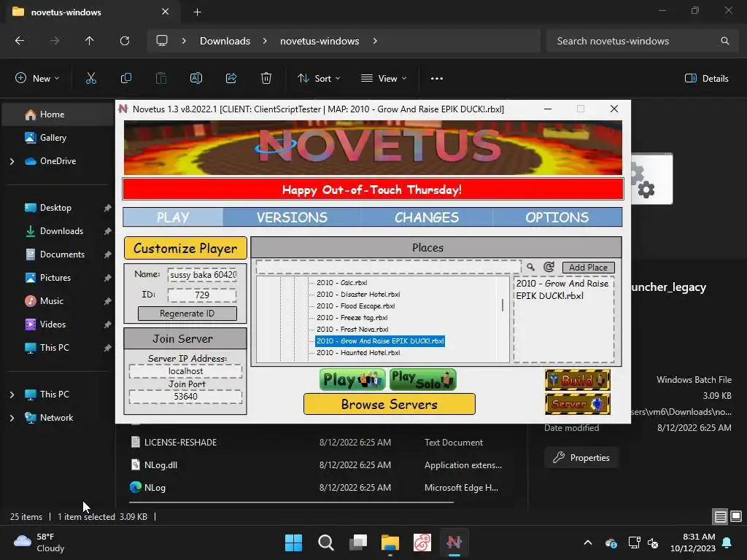
Task: Switch to the PLAY tab
Action: 173,217
